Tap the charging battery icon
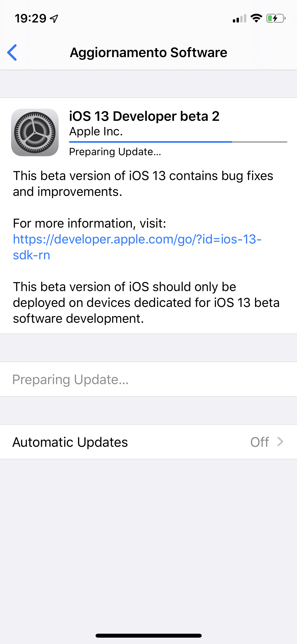The height and width of the screenshot is (644, 297). click(276, 19)
